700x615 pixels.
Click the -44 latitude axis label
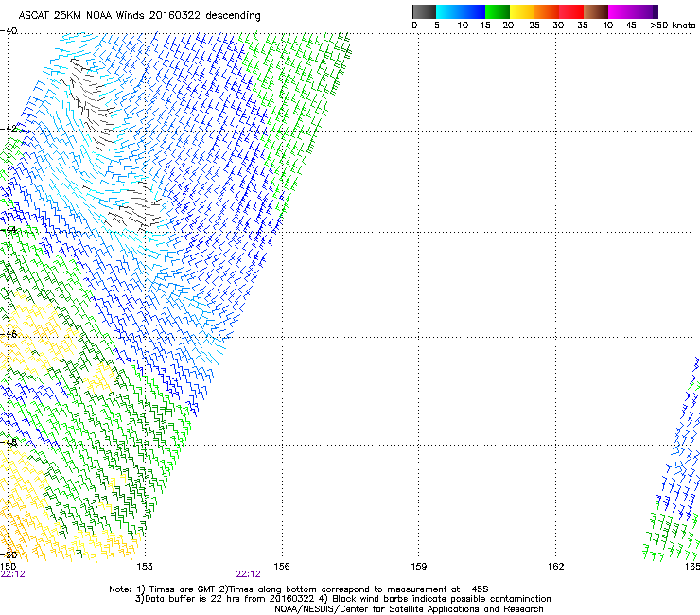click(9, 230)
